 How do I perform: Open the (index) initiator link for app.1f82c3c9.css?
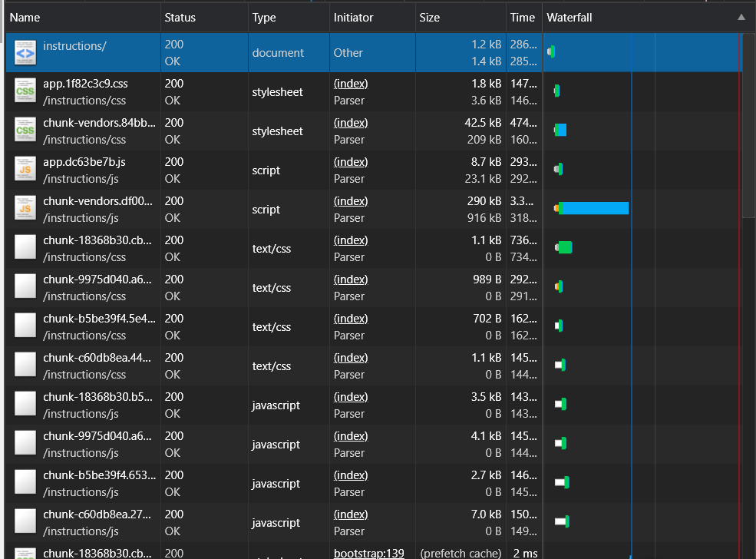pos(351,84)
